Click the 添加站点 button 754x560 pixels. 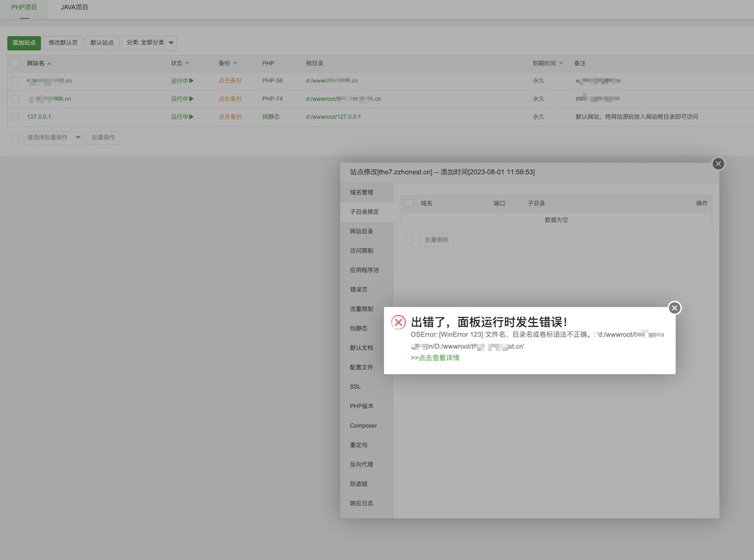point(24,43)
